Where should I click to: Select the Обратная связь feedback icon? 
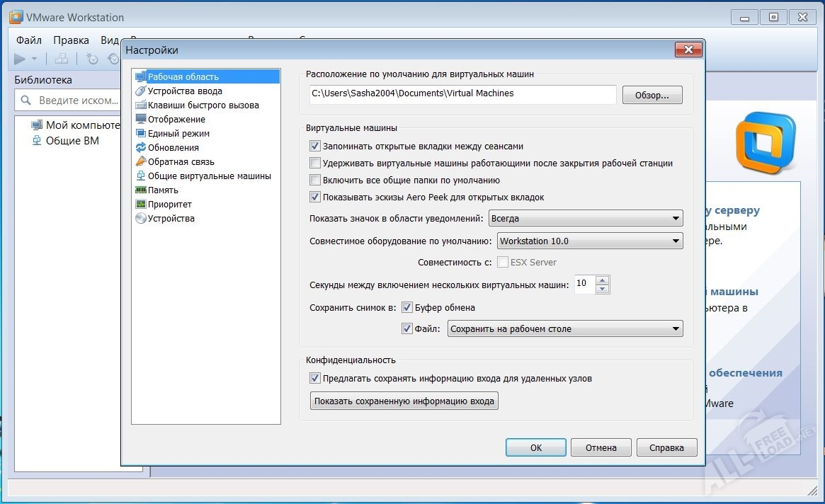(141, 161)
